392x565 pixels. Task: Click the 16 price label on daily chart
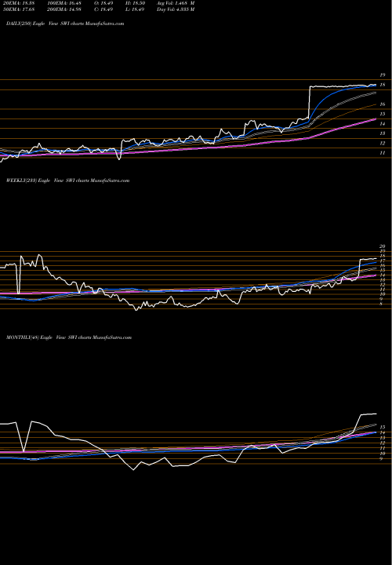click(x=383, y=104)
